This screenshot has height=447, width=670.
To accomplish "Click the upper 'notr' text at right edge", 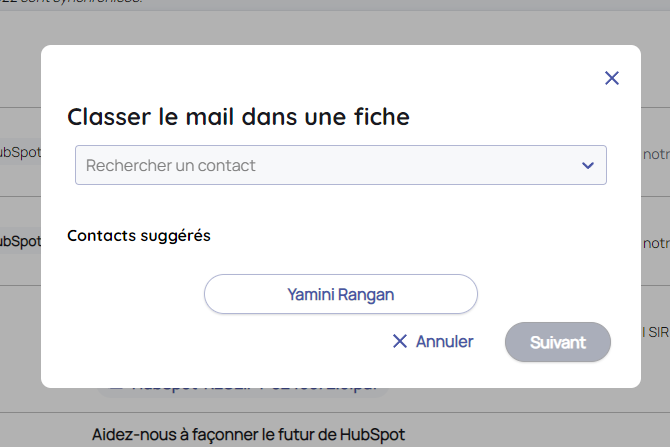I will (x=655, y=154).
